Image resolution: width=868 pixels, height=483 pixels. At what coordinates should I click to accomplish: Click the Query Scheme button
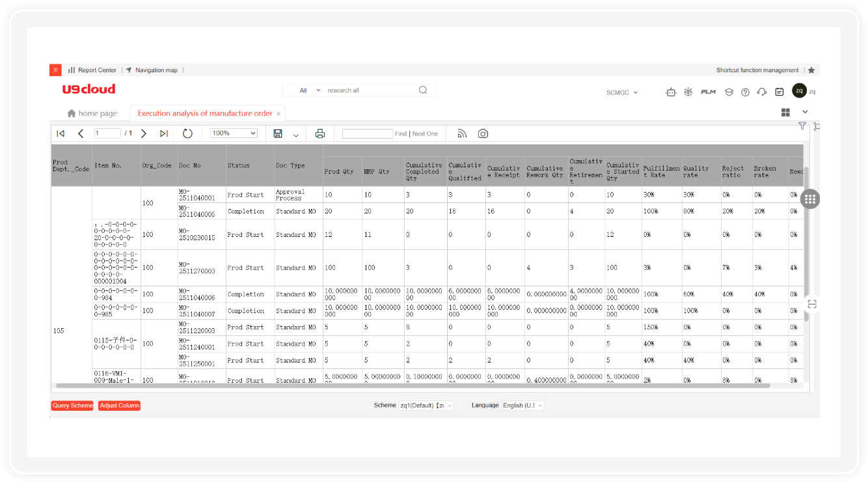72,406
